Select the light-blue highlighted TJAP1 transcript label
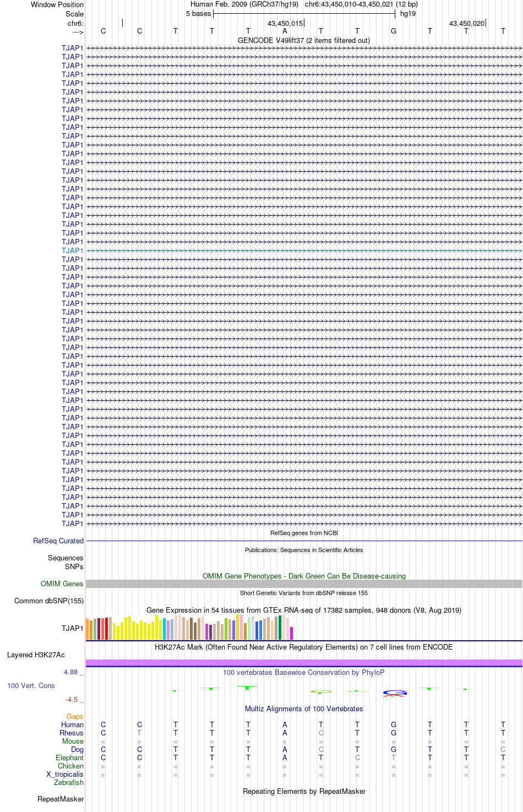 (73, 250)
